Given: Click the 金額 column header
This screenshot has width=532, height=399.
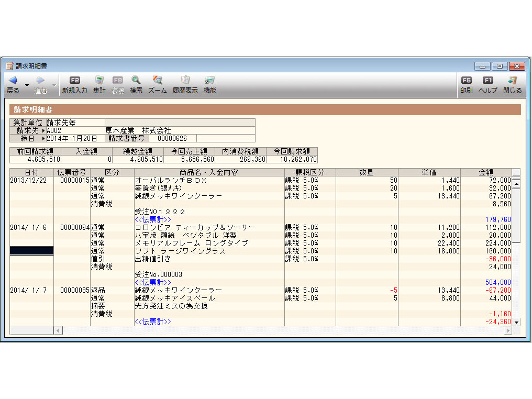Looking at the screenshot, I should 485,172.
